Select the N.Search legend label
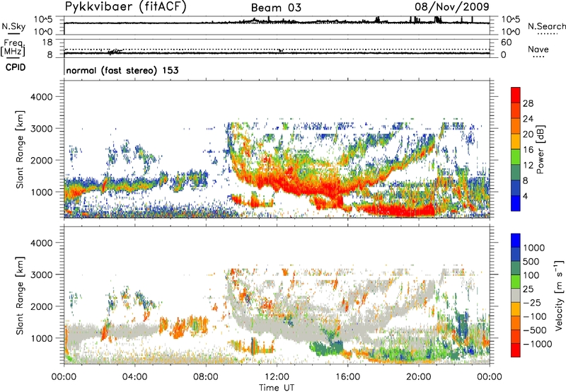Viewport: 566px width, 392px height. pos(546,26)
